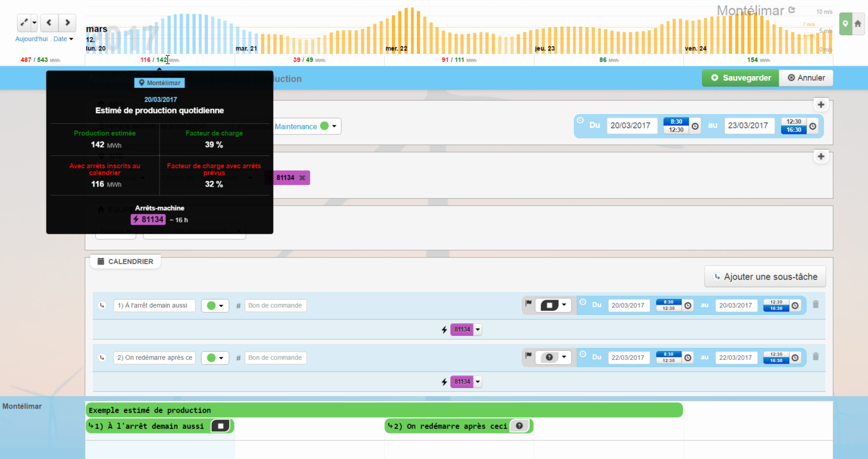Viewport: 868px width, 459px height.
Task: Select 12:30 as the main start time
Action: pos(676,130)
